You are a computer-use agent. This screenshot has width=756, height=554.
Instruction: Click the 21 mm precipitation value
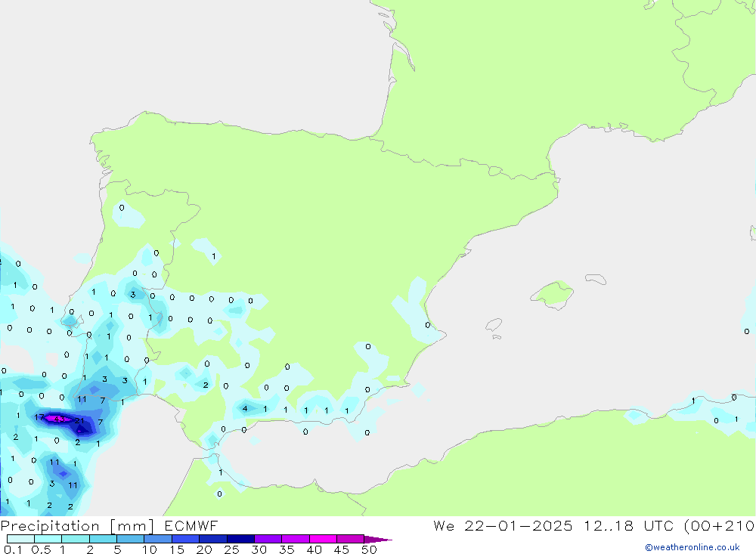(x=79, y=420)
